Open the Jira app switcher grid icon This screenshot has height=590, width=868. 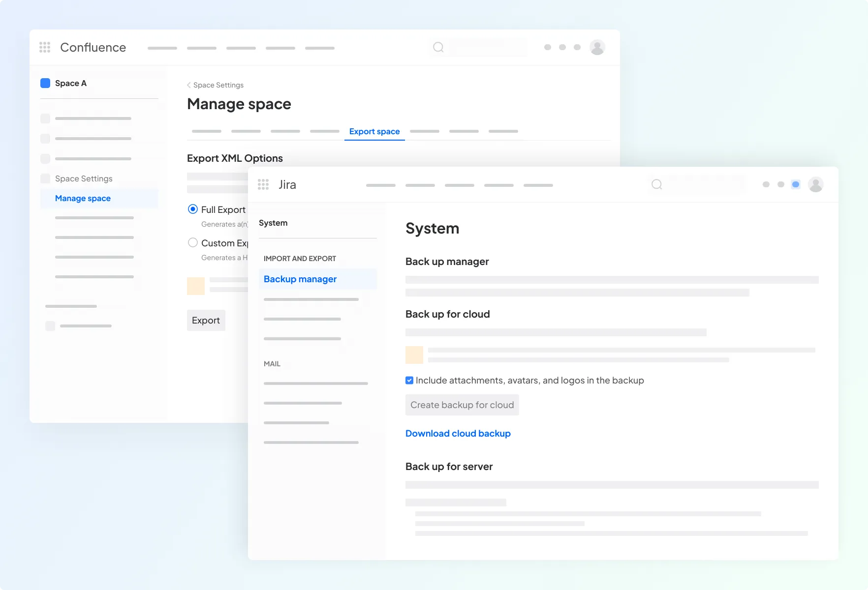[263, 184]
